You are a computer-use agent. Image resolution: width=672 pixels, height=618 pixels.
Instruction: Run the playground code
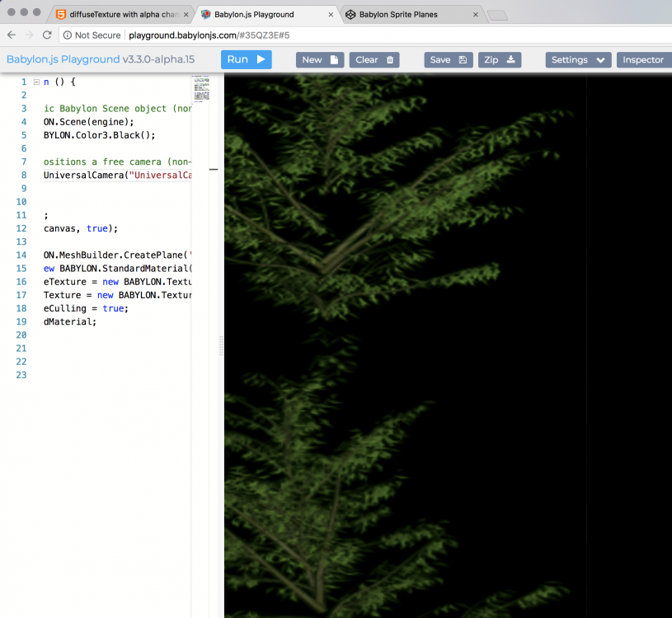click(x=246, y=59)
